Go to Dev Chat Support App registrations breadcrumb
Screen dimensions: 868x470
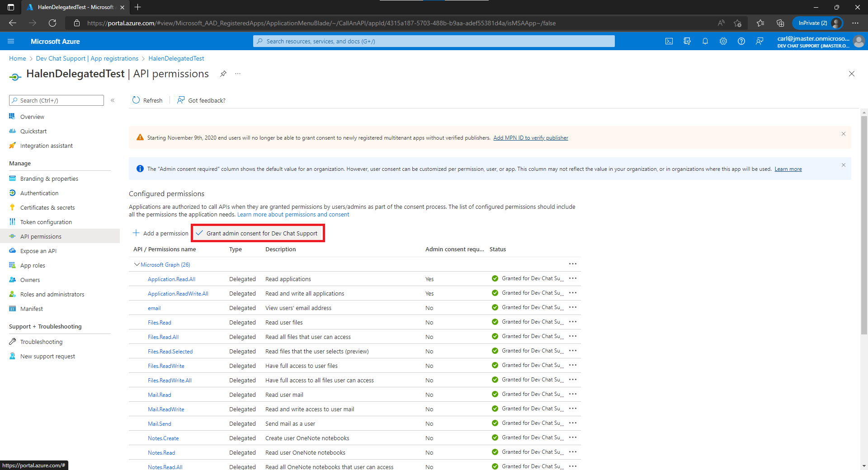point(87,58)
